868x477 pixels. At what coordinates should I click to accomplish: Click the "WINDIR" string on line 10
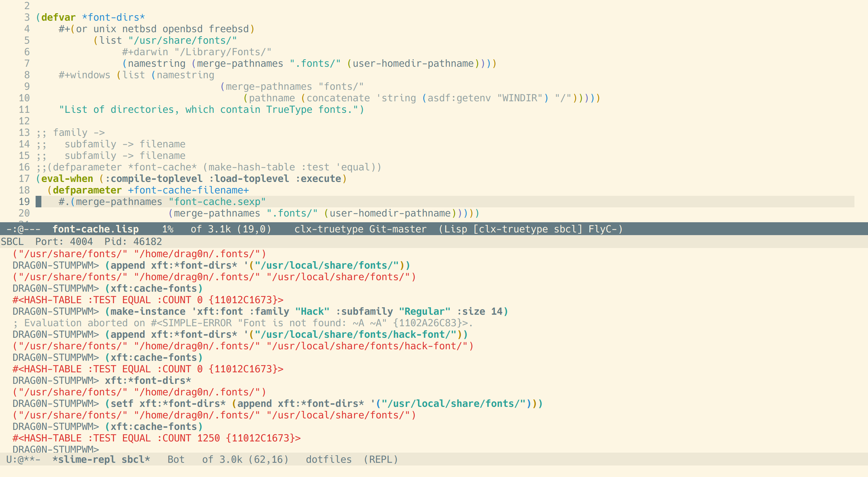pyautogui.click(x=519, y=98)
